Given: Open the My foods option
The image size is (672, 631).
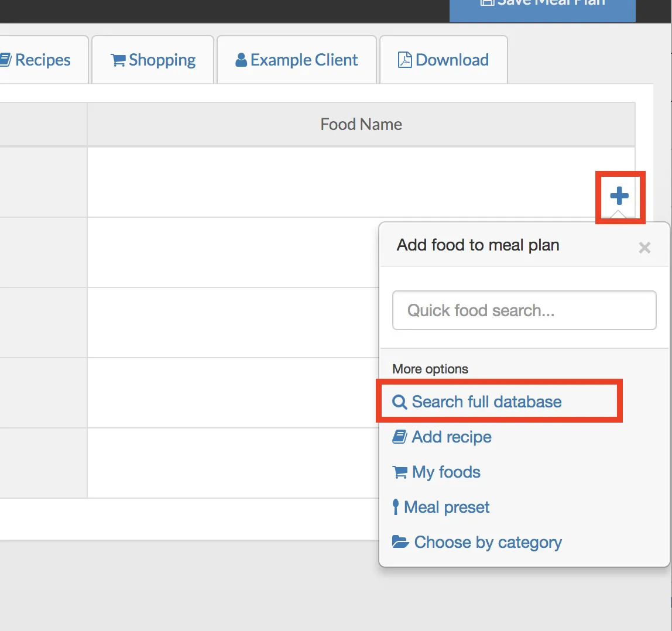Looking at the screenshot, I should click(x=446, y=472).
